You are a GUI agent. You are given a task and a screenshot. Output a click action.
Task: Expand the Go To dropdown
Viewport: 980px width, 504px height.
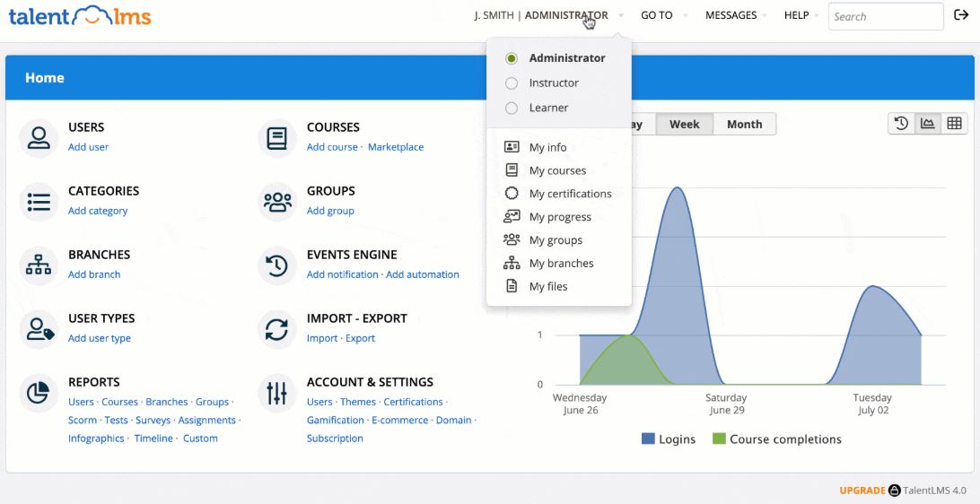(x=663, y=15)
